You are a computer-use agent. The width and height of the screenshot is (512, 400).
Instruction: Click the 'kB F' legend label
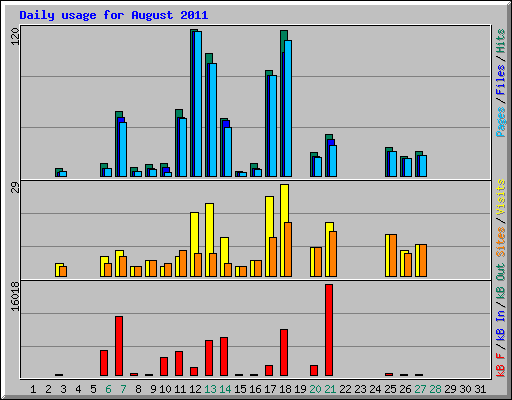click(500, 365)
